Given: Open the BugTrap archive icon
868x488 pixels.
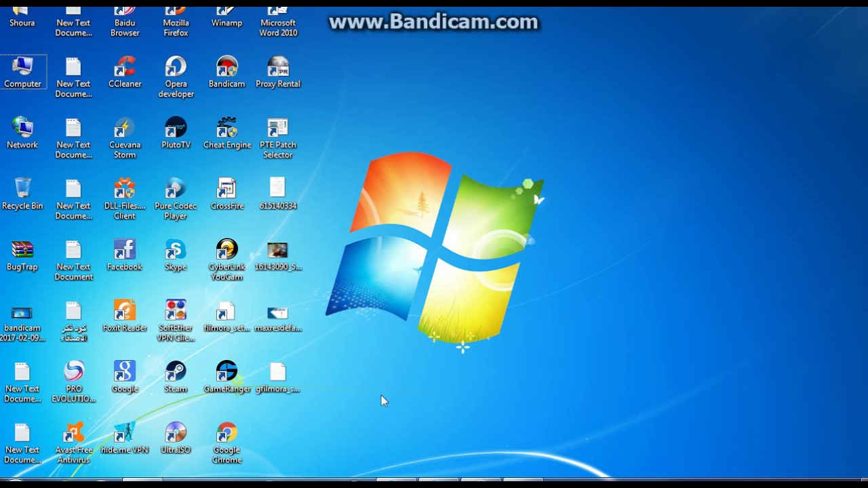Looking at the screenshot, I should click(22, 256).
